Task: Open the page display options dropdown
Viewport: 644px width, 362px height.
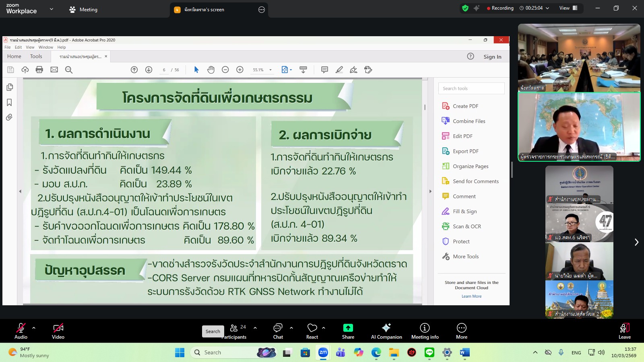Action: click(x=287, y=70)
